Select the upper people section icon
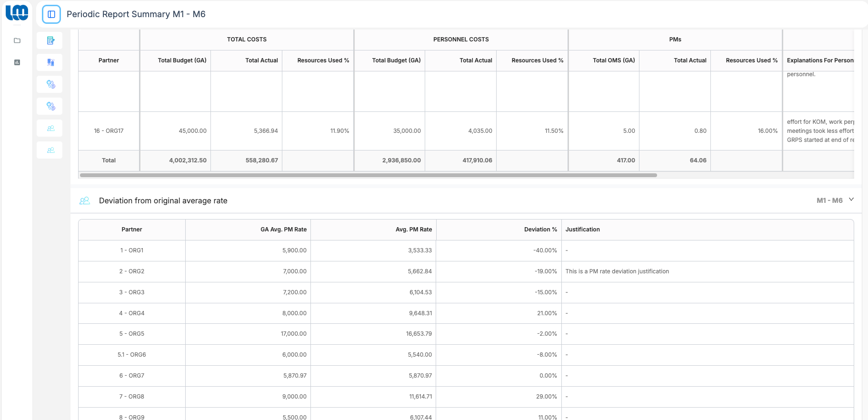This screenshot has height=420, width=868. [x=50, y=128]
